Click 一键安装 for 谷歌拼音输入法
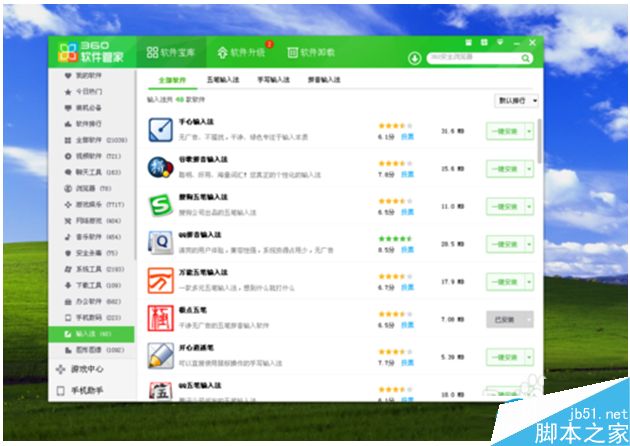Image resolution: width=630 pixels, height=446 pixels. click(x=505, y=169)
